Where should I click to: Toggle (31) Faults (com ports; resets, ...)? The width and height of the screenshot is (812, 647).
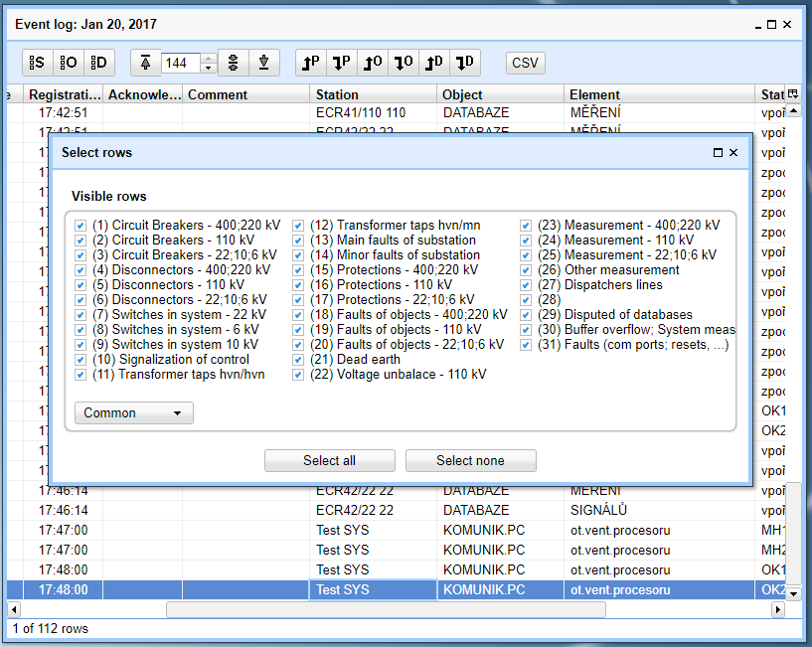tap(526, 345)
